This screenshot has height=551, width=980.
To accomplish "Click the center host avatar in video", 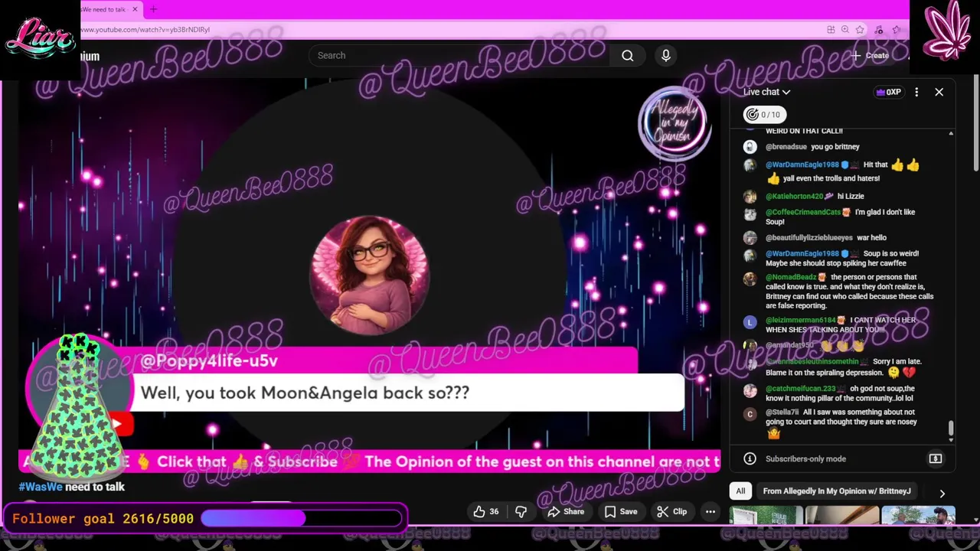I will point(370,275).
